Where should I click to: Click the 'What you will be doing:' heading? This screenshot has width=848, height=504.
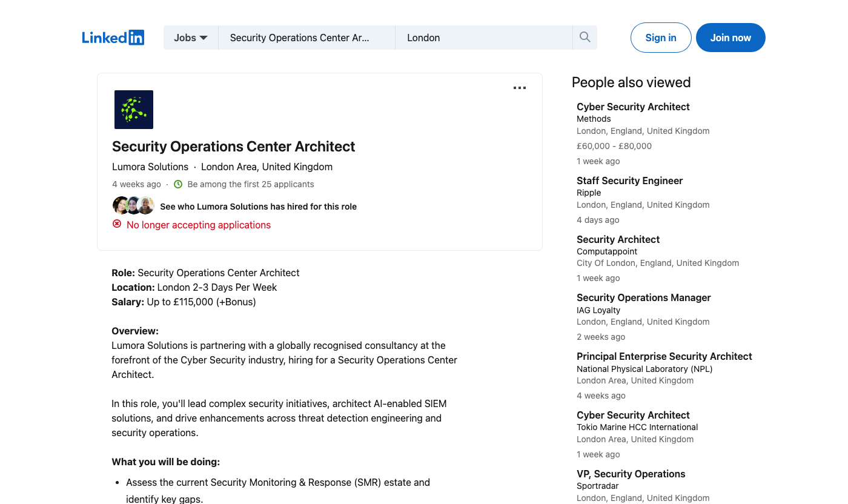click(x=165, y=462)
